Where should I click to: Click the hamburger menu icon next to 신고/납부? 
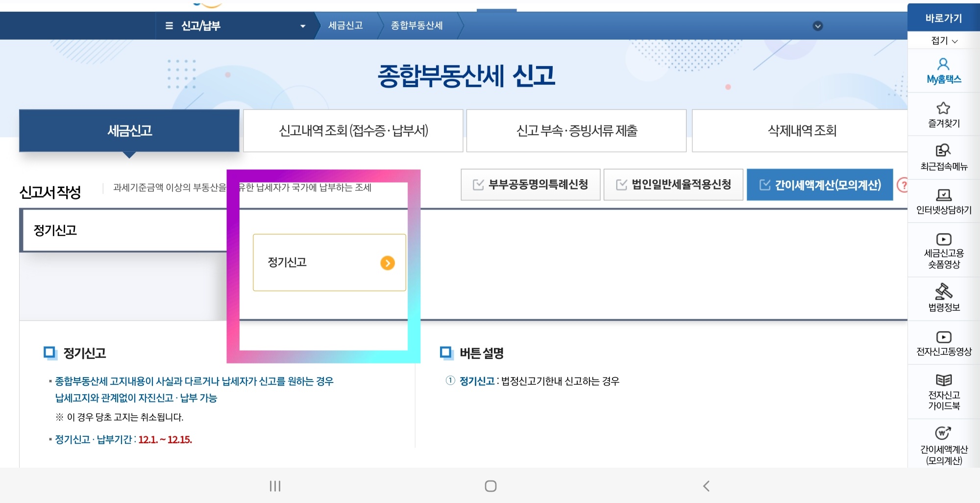(169, 25)
